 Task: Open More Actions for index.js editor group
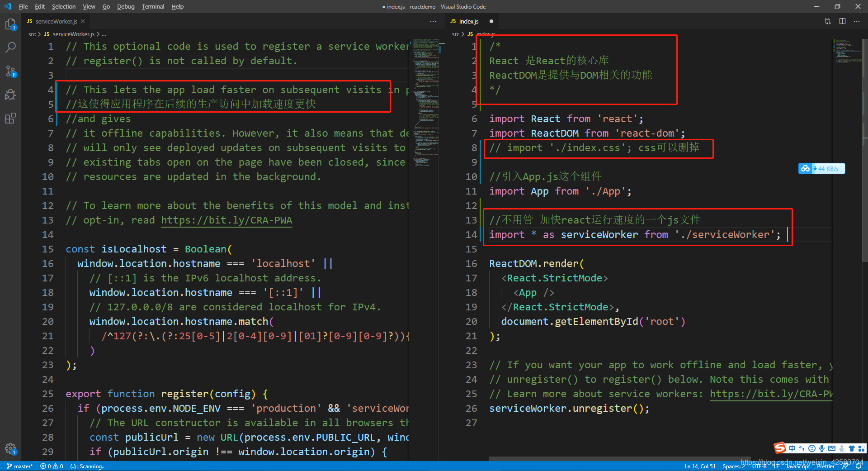pyautogui.click(x=857, y=21)
